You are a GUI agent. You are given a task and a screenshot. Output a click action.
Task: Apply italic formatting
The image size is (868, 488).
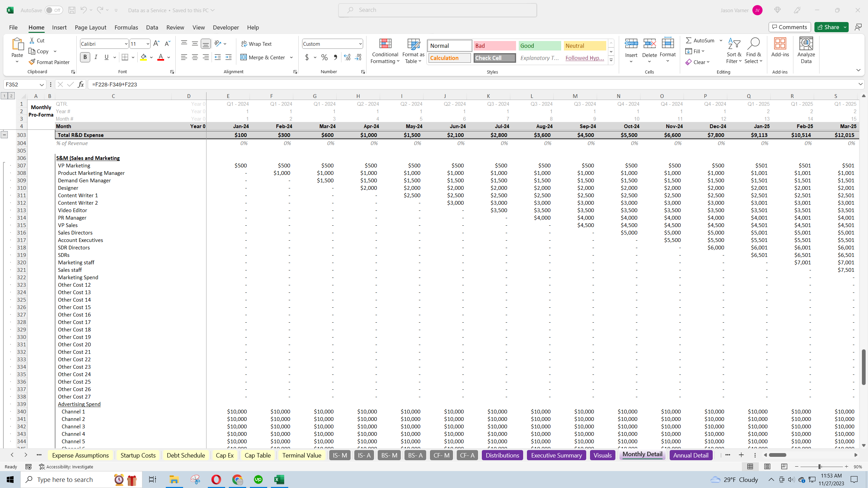click(x=96, y=57)
